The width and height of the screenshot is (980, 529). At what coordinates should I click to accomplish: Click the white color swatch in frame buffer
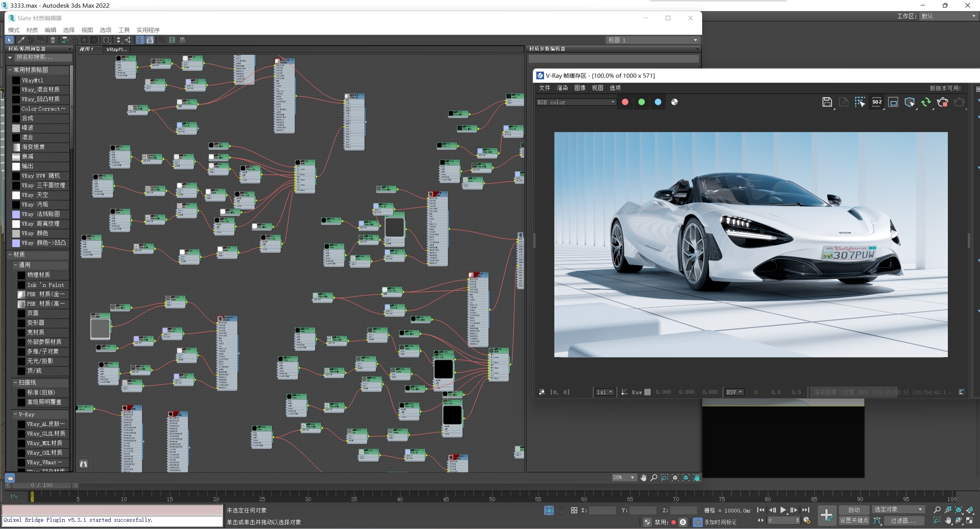pos(675,102)
